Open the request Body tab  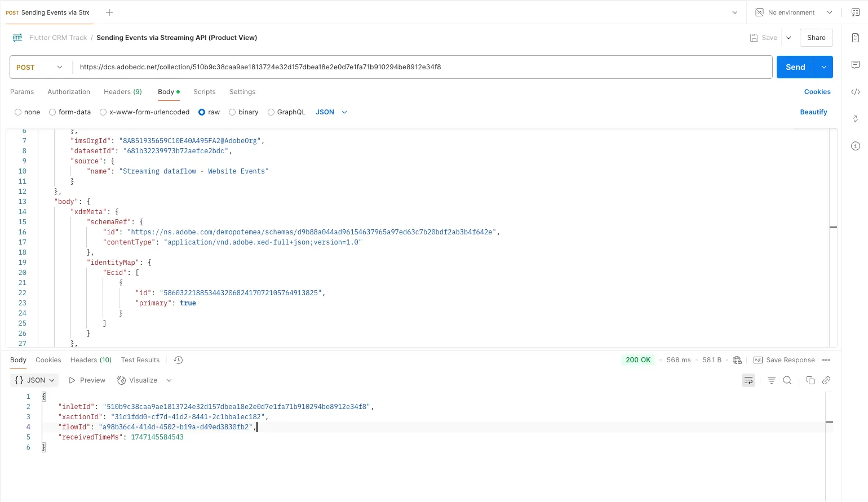click(169, 92)
